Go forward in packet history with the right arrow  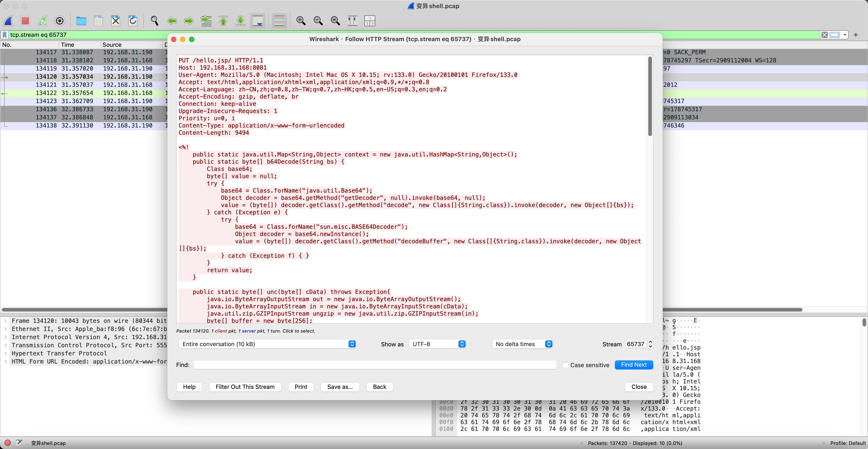point(189,21)
